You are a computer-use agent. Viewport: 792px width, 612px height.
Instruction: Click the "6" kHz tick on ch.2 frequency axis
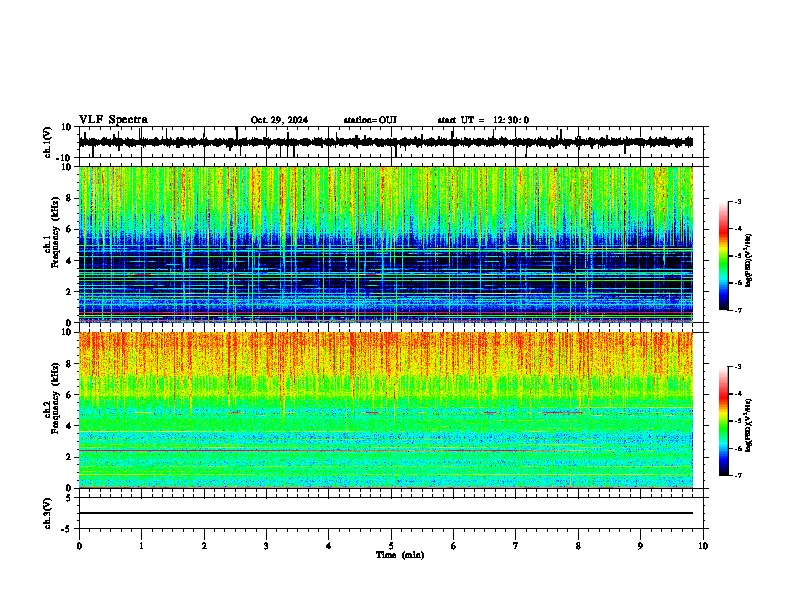tap(69, 395)
